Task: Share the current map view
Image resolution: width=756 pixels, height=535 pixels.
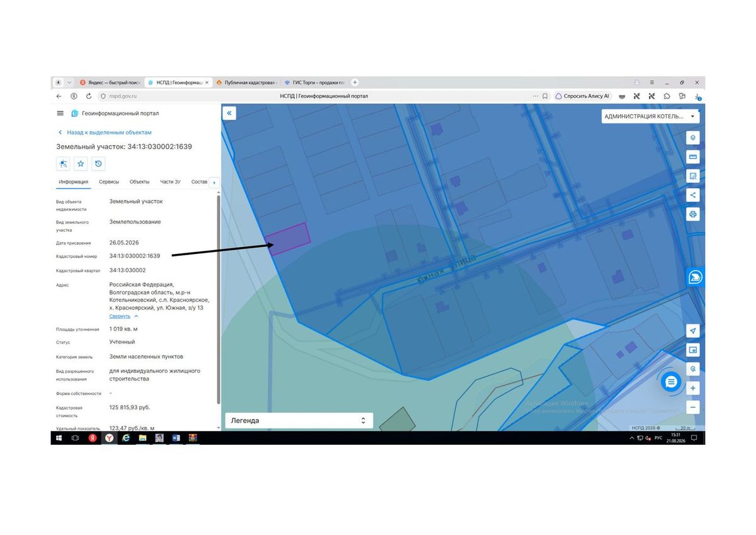Action: tap(693, 195)
